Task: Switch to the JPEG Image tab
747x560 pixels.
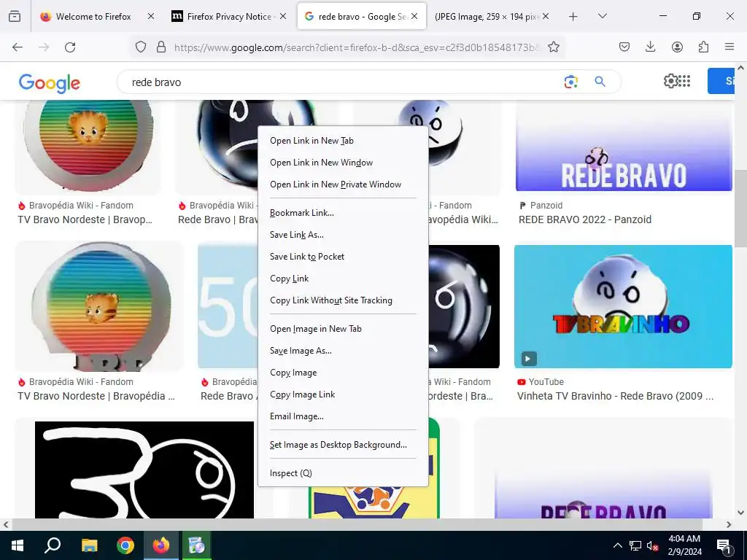Action: [486, 16]
